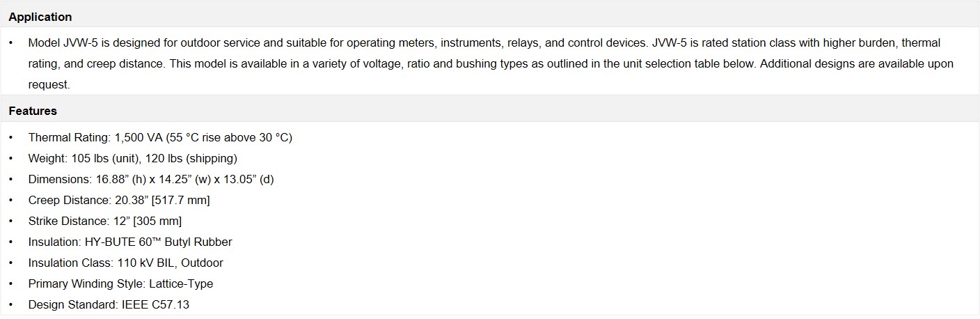The image size is (980, 319).
Task: Click the Thermal Rating 1,500 VA line
Action: point(160,138)
